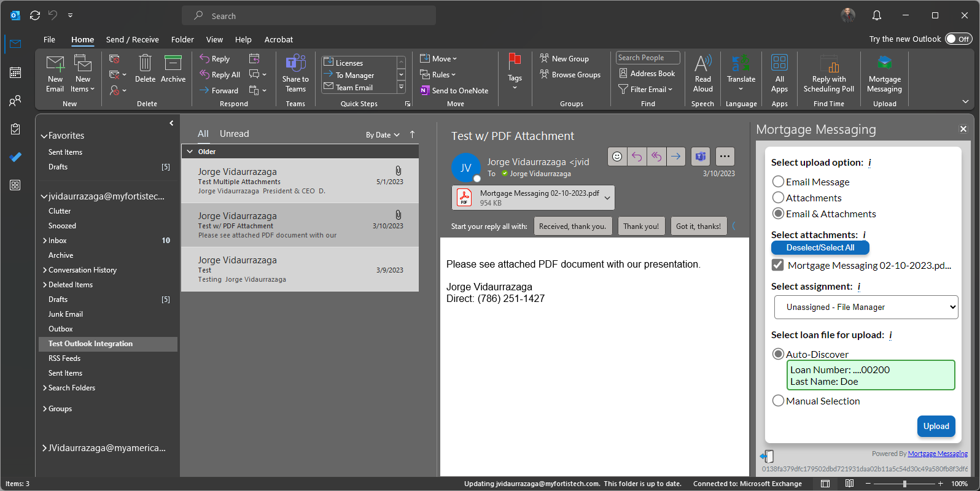
Task: Click Send to OneNote
Action: pyautogui.click(x=454, y=90)
